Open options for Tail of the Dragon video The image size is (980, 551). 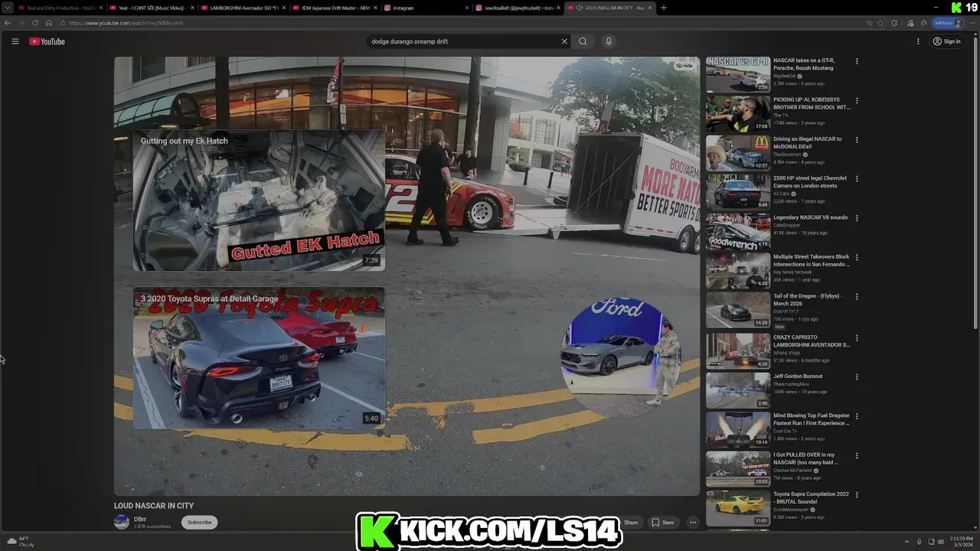(857, 297)
